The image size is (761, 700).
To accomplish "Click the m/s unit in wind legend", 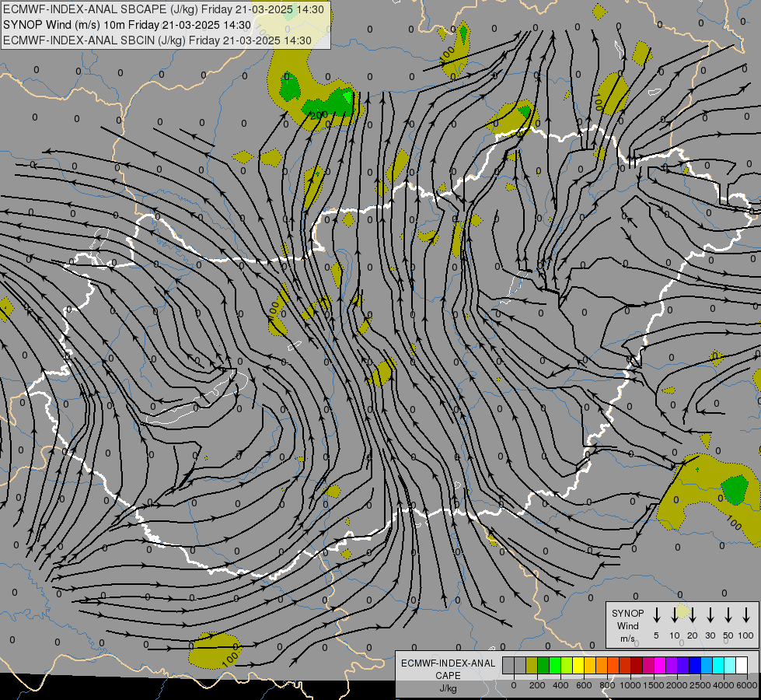I will [x=627, y=639].
